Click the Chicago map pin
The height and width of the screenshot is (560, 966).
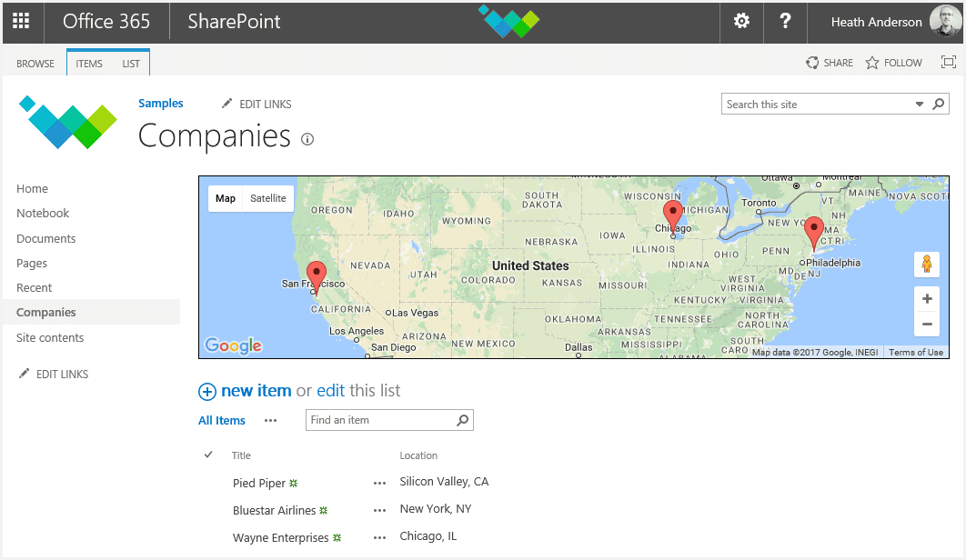click(673, 217)
